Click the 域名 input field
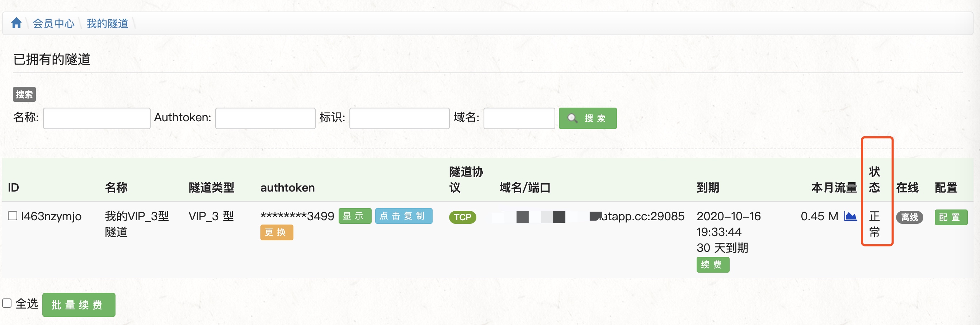980x325 pixels. [x=519, y=118]
